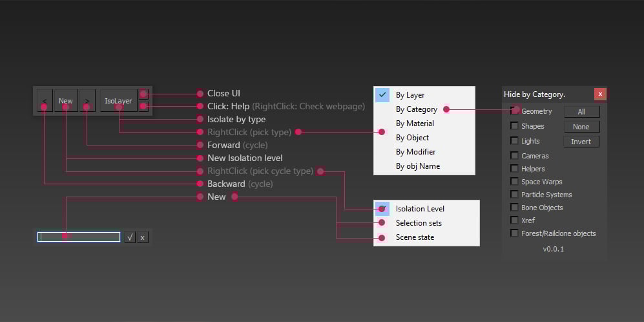This screenshot has width=644, height=322.
Task: Toggle the Particle Systems checkbox
Action: click(x=514, y=194)
